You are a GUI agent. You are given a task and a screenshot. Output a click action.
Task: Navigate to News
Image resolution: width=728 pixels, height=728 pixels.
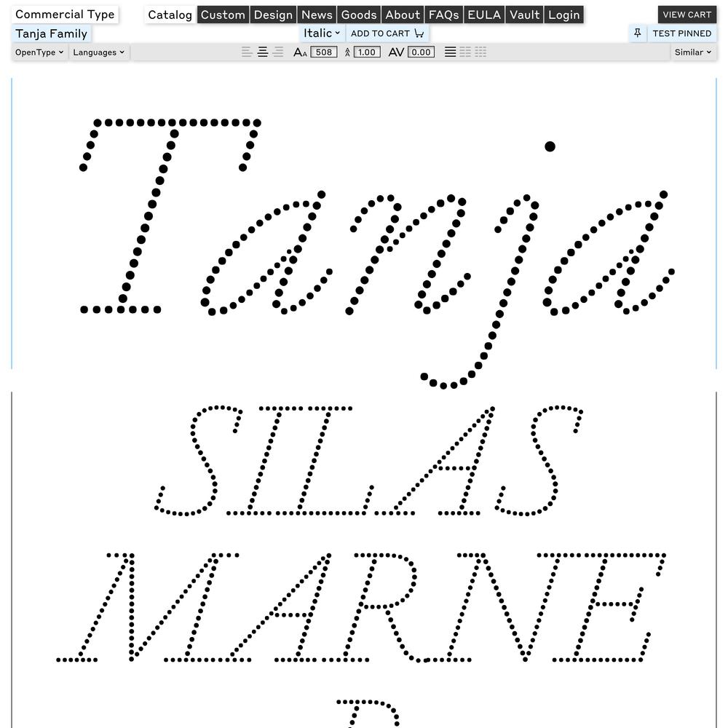[317, 15]
